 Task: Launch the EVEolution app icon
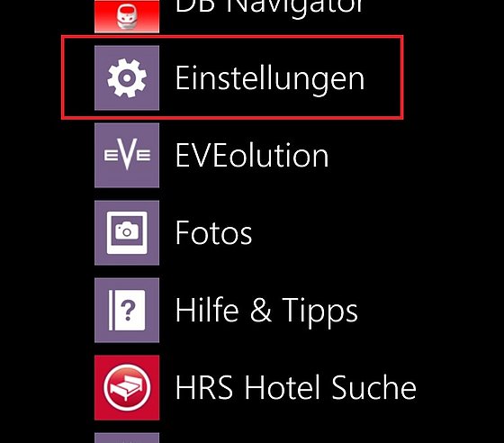(127, 155)
